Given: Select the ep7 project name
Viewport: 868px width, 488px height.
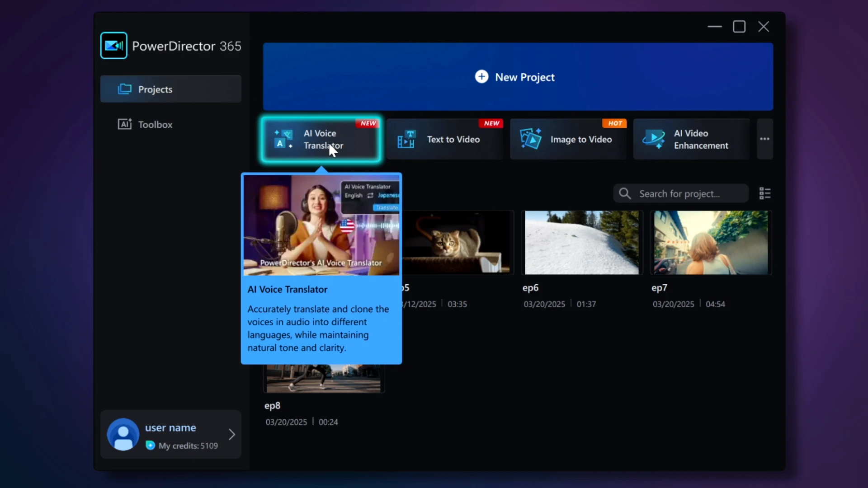Looking at the screenshot, I should pyautogui.click(x=659, y=288).
